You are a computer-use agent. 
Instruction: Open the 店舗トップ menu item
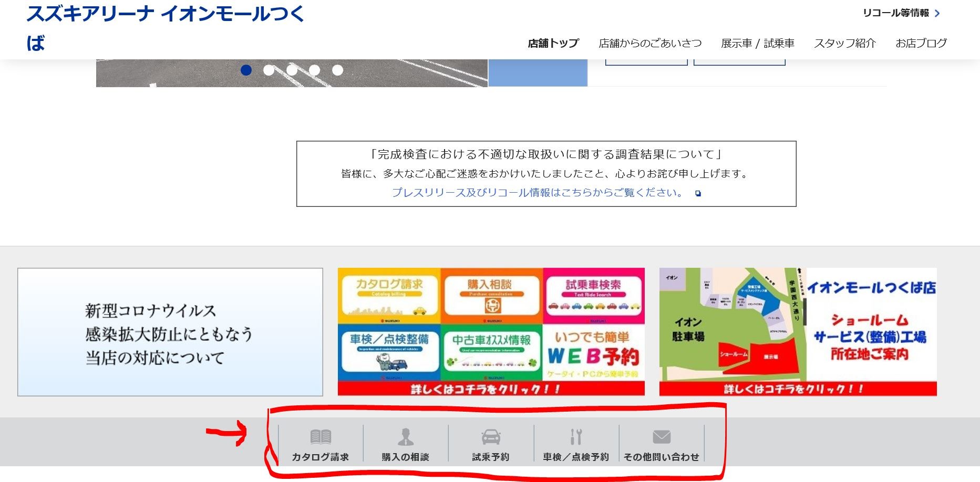[x=553, y=44]
